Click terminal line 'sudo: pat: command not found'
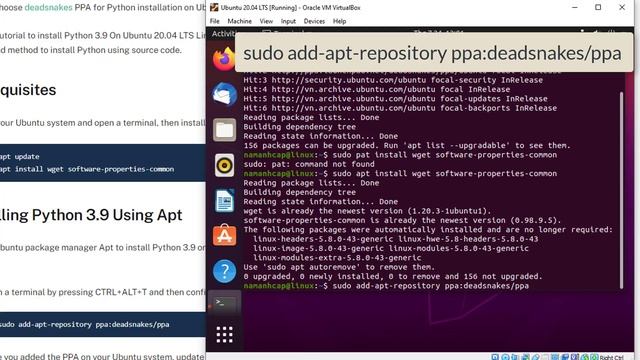Viewport: 640px width, 360px height. coord(309,164)
